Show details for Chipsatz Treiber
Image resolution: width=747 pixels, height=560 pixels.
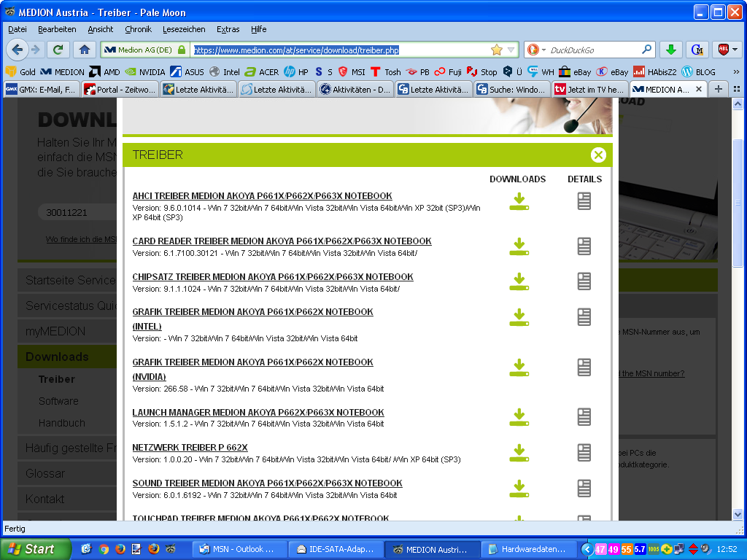[584, 281]
